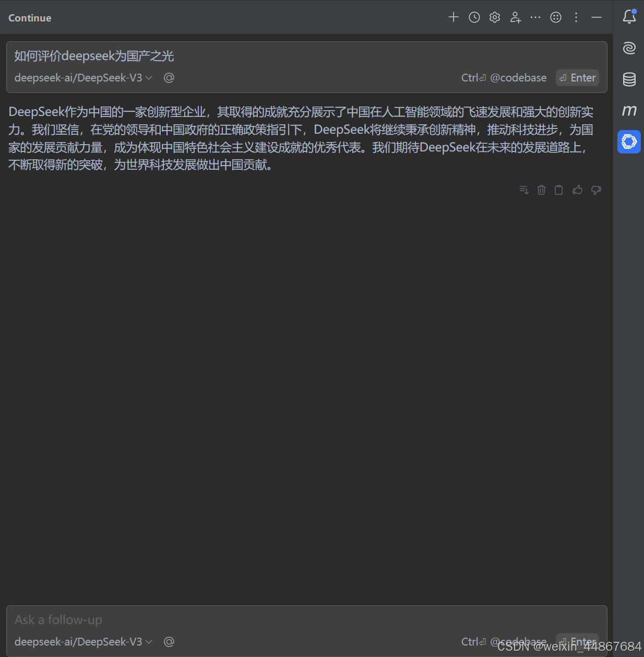644x657 pixels.
Task: Open IDE notifications bell
Action: point(629,17)
